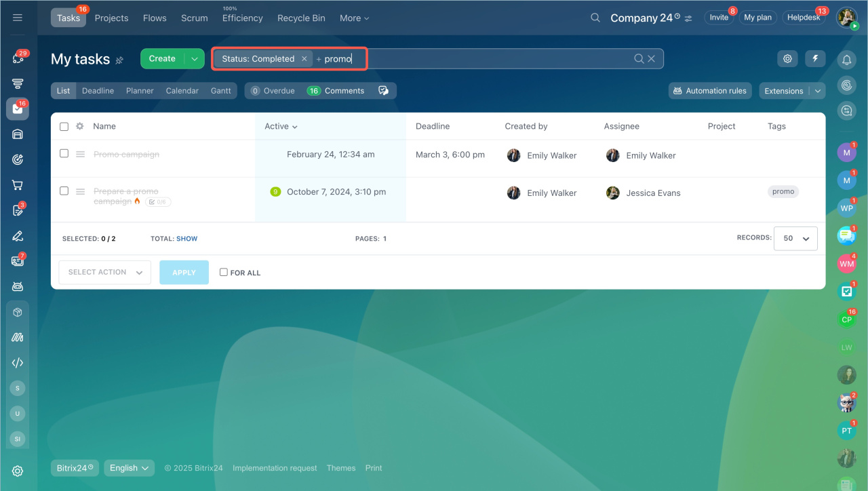This screenshot has width=868, height=491.
Task: Open the hamburger main menu
Action: pyautogui.click(x=18, y=18)
